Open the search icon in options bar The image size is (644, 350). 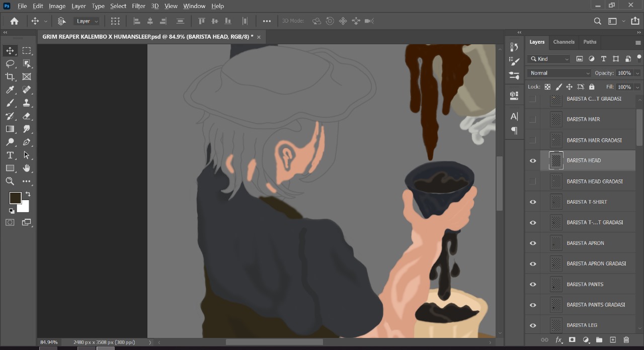[x=598, y=21]
